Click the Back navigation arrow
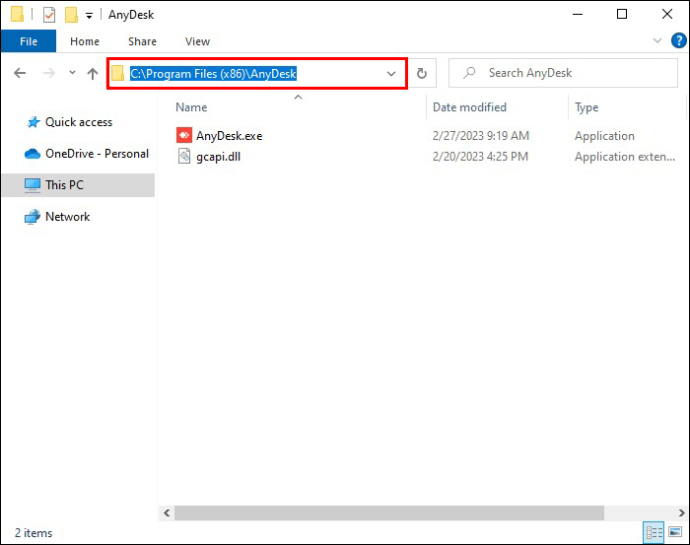 click(20, 73)
